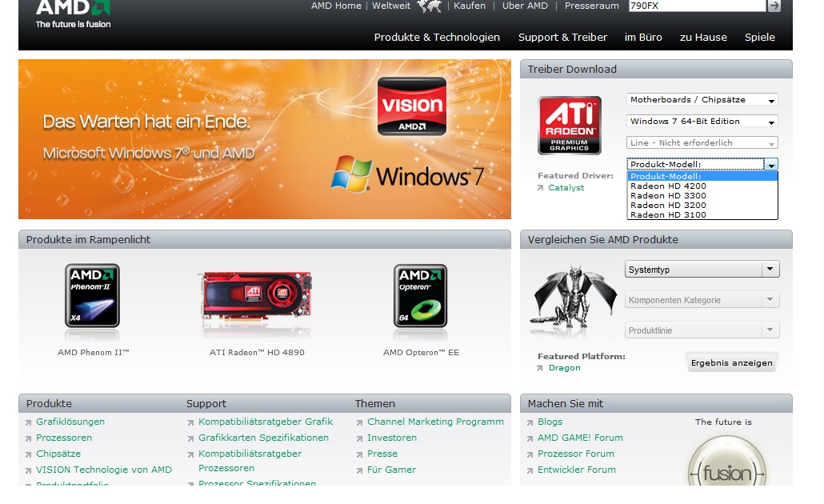Click the arrow icon before Channel Marketing Programm
The height and width of the screenshot is (504, 824).
pos(359,422)
